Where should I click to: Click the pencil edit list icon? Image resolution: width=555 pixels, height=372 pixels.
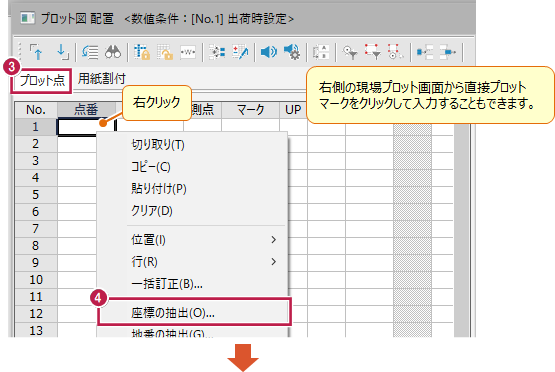[240, 52]
